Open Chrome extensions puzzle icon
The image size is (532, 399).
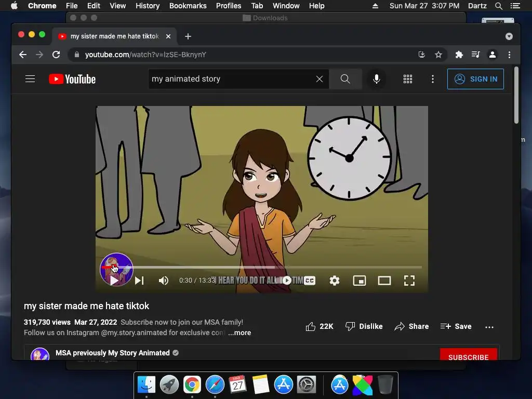(459, 55)
